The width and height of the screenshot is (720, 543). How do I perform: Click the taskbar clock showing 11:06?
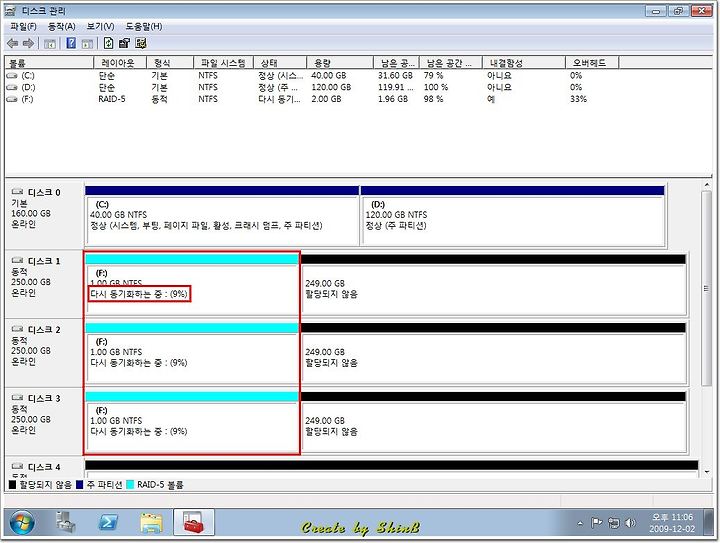672,523
